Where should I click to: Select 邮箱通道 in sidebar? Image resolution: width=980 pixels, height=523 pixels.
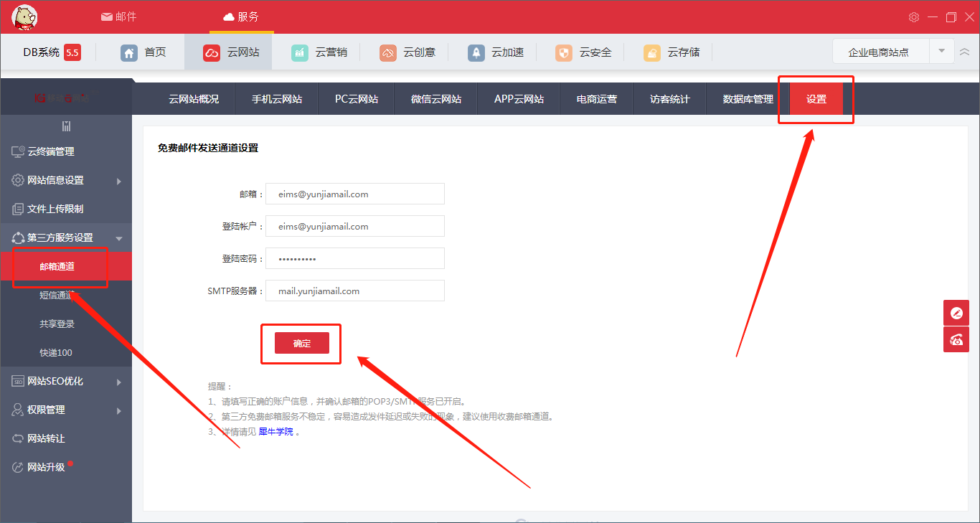tap(66, 266)
